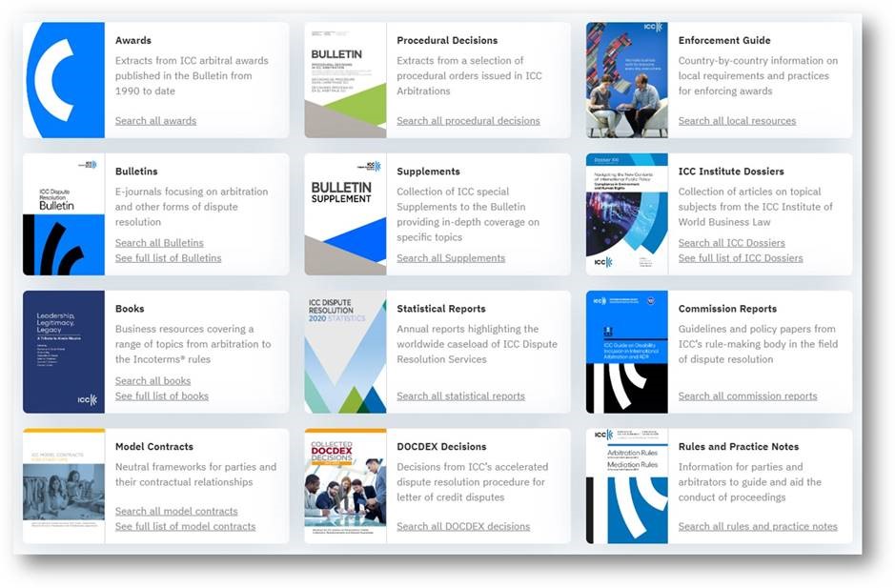The width and height of the screenshot is (895, 588).
Task: Click Search all ICC Dossiers link
Action: [732, 243]
